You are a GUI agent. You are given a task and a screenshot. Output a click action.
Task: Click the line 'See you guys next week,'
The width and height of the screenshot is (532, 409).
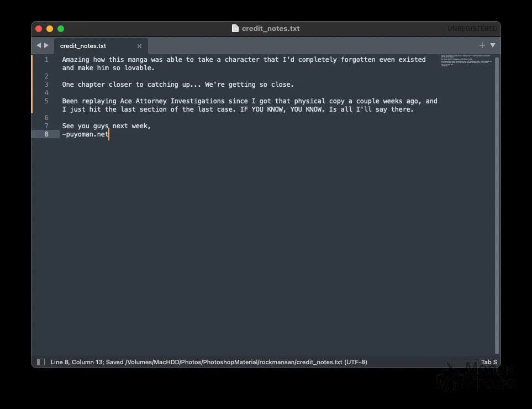click(106, 126)
